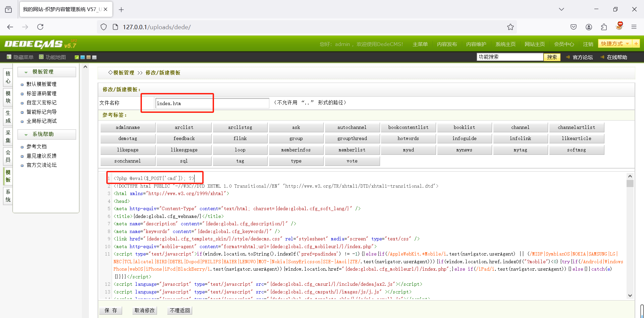644x318 pixels.
Task: Click sidebar scroll up arrow
Action: tap(85, 67)
